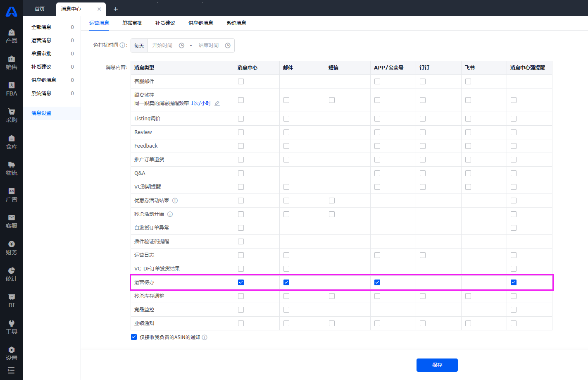Open the 客服 module in sidebar
This screenshot has height=380, width=588.
point(12,222)
